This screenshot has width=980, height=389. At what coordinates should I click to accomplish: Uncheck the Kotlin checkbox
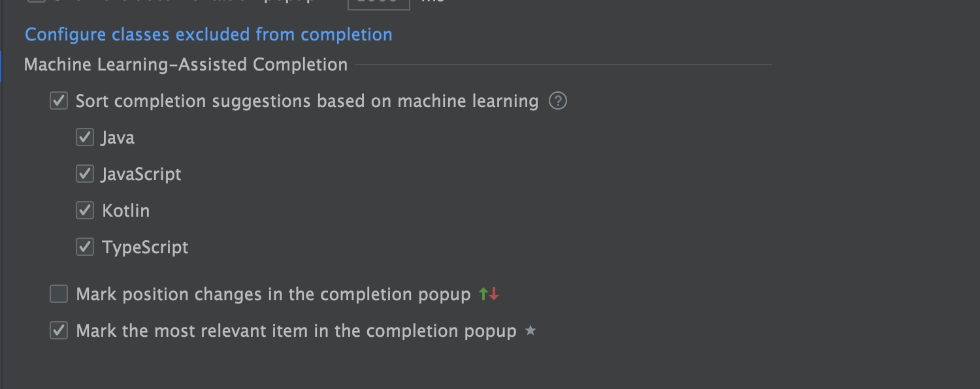point(85,211)
